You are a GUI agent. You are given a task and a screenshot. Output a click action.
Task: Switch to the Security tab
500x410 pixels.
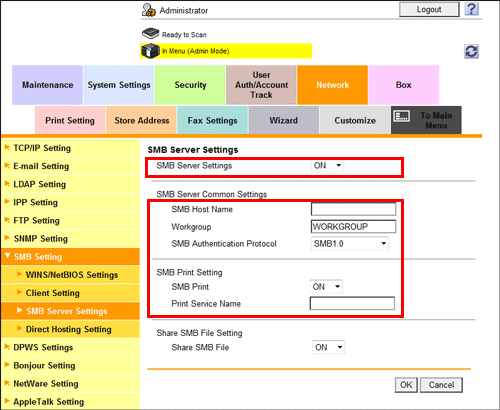(x=190, y=85)
